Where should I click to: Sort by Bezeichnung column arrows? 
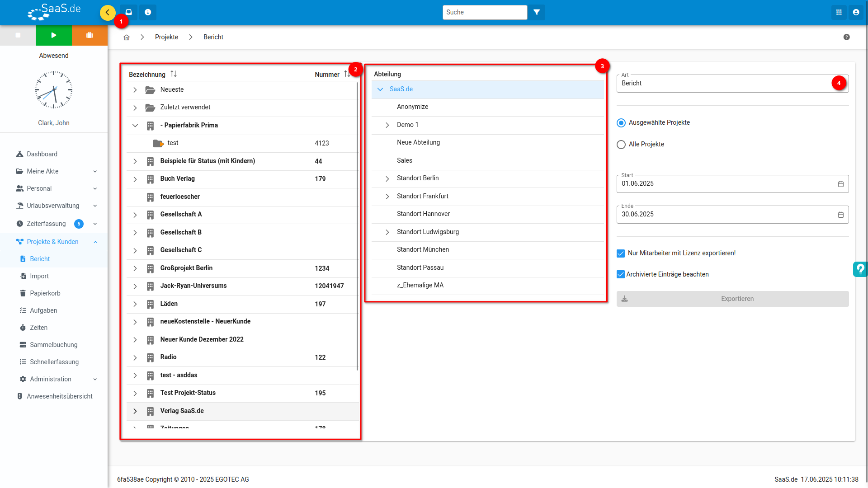click(174, 74)
